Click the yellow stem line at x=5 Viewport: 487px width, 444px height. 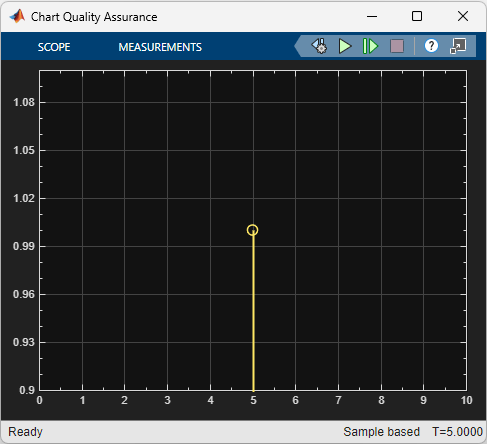click(253, 313)
